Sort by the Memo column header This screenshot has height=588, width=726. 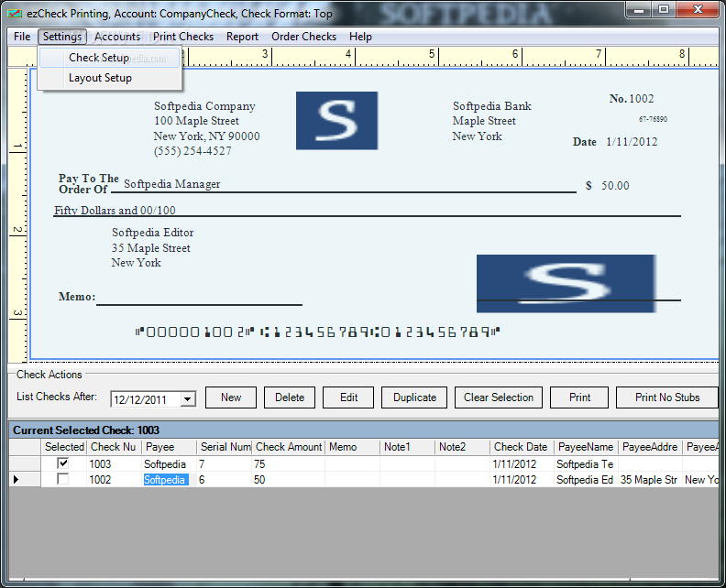tap(352, 447)
